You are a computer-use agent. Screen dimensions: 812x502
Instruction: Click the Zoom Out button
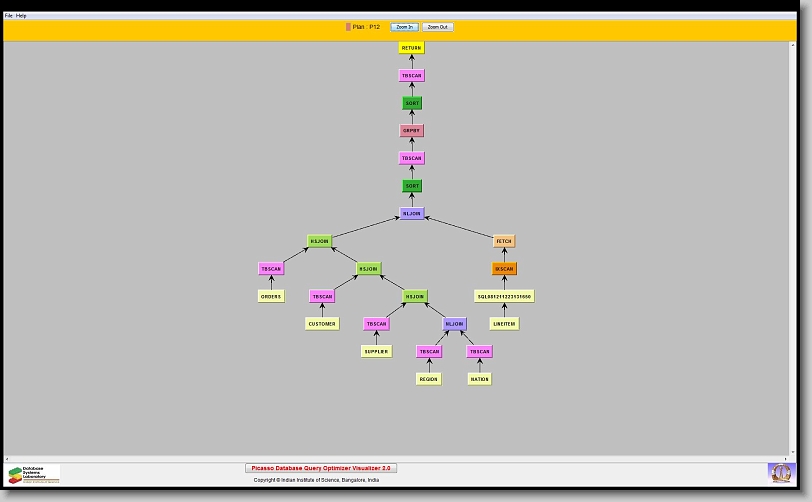click(437, 27)
